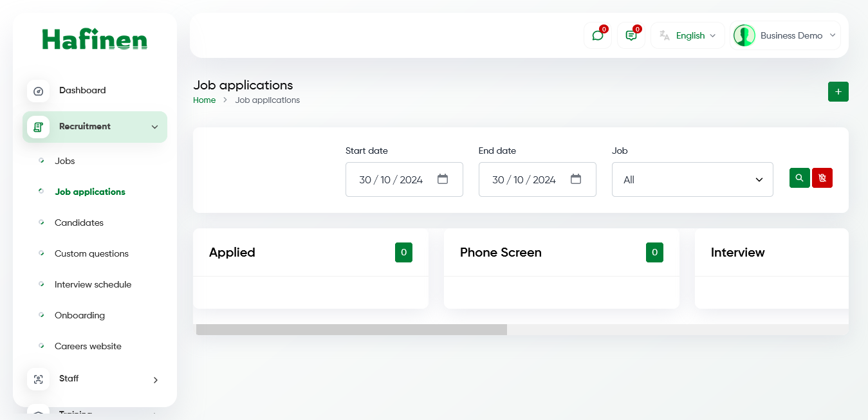This screenshot has height=420, width=868.
Task: Click the Home breadcrumb link
Action: 204,100
